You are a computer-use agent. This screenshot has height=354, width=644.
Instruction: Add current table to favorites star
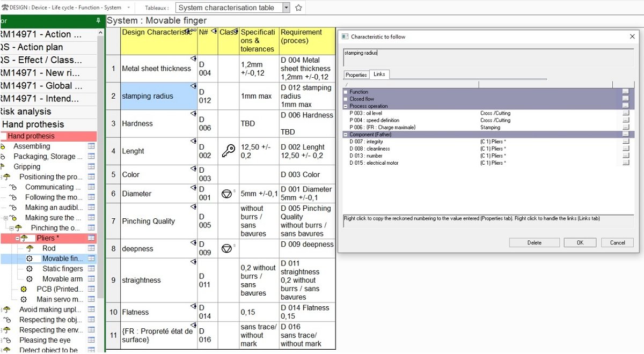[299, 8]
